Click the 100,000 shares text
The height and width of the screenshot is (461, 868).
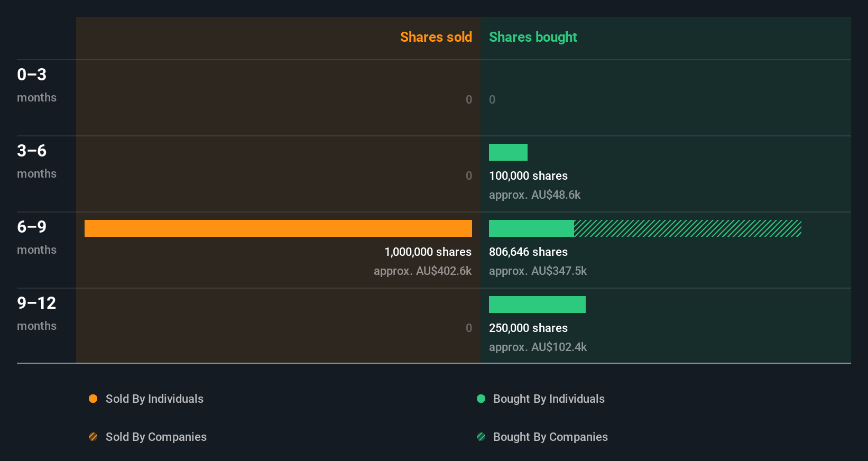[528, 176]
